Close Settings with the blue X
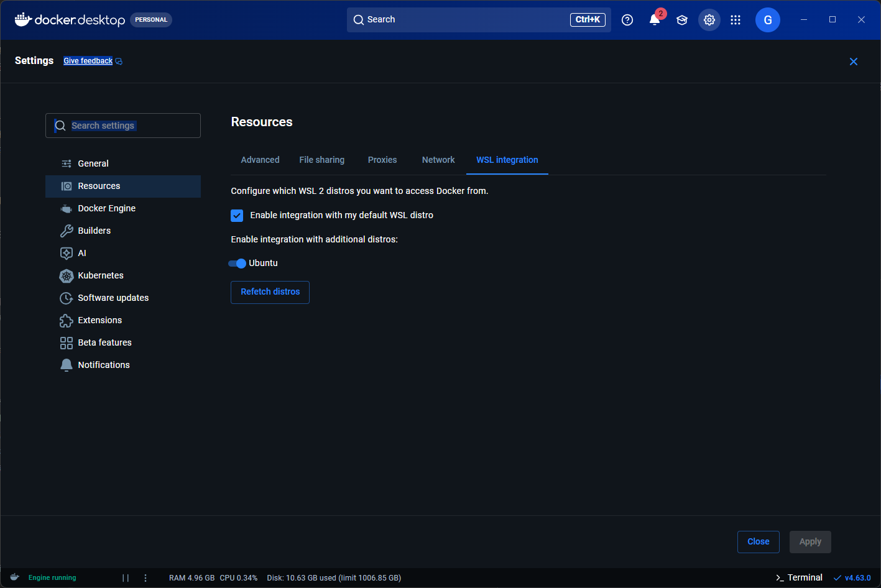The width and height of the screenshot is (881, 588). (854, 62)
